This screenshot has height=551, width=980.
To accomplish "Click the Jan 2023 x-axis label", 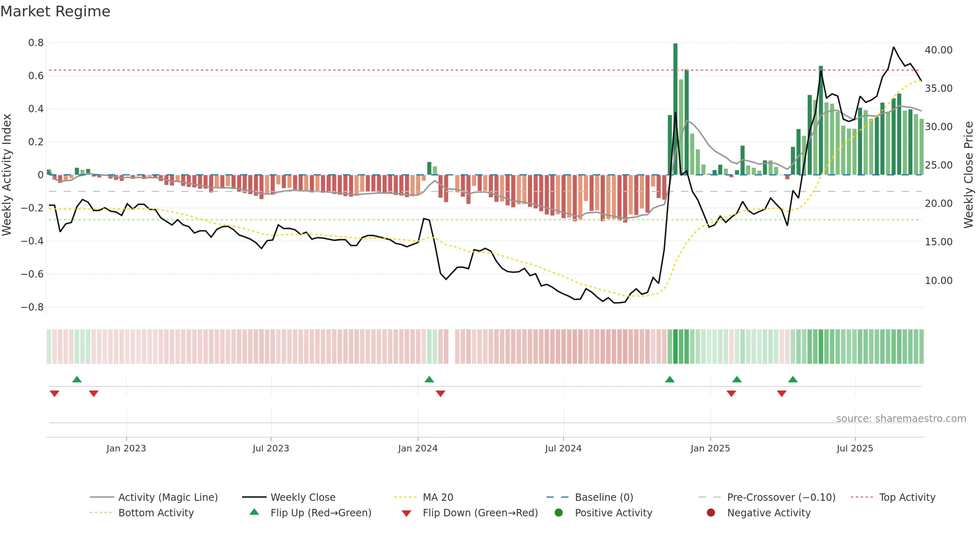I will click(126, 448).
